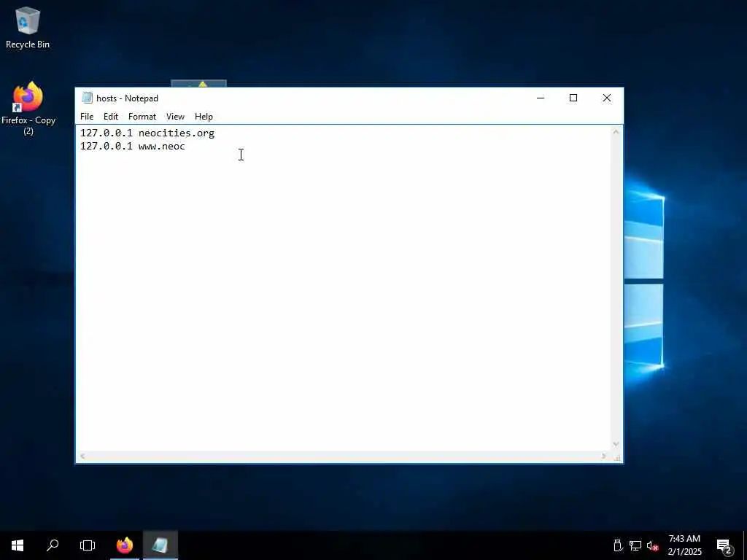Click the Notepad icon in title bar

(x=87, y=98)
